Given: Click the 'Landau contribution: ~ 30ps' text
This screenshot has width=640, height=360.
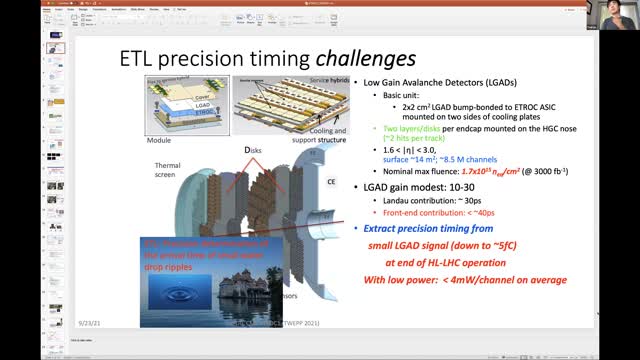Looking at the screenshot, I should pos(432,201).
